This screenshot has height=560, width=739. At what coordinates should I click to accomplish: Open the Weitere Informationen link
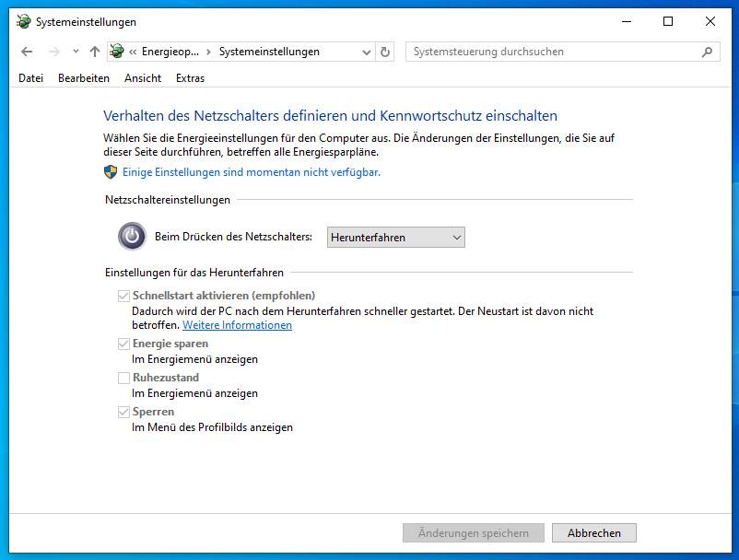[237, 325]
